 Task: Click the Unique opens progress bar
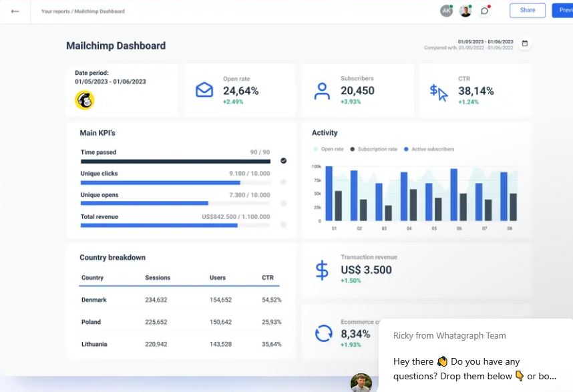tap(176, 203)
